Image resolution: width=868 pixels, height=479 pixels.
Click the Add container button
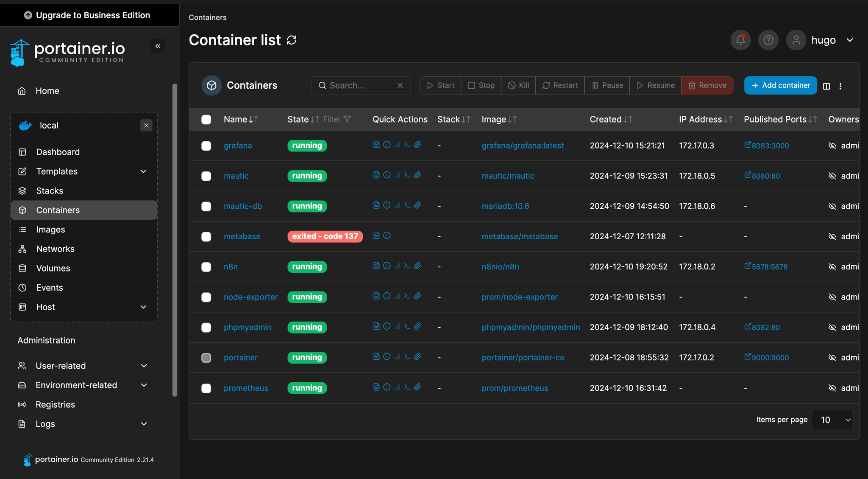(780, 85)
